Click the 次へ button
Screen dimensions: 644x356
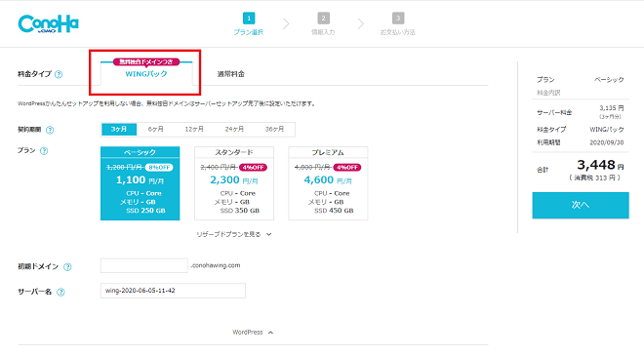[581, 205]
